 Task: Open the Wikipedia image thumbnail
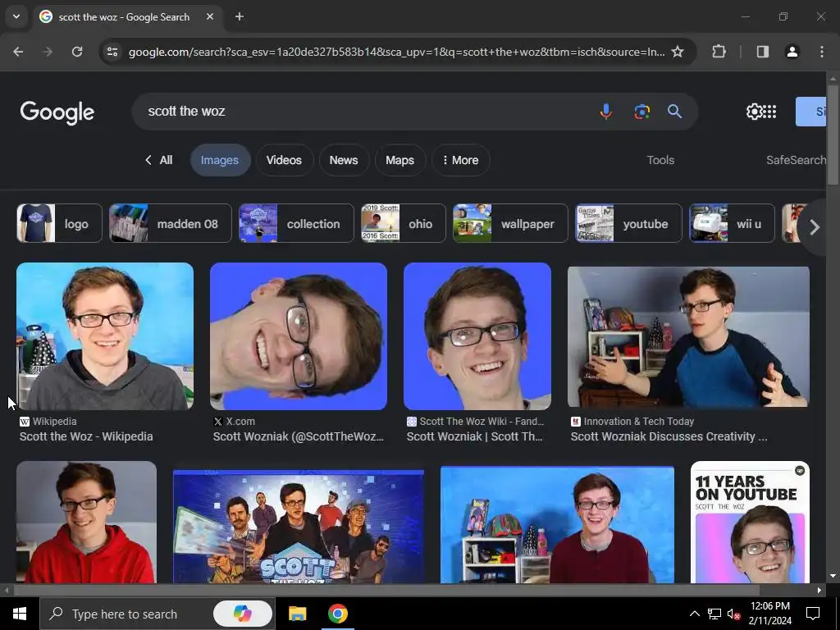pyautogui.click(x=105, y=336)
